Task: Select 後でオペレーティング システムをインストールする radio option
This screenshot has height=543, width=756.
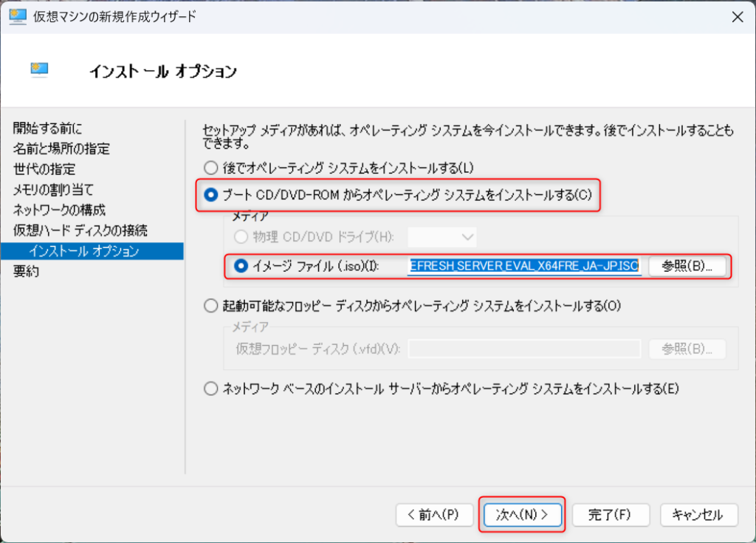Action: pyautogui.click(x=211, y=168)
